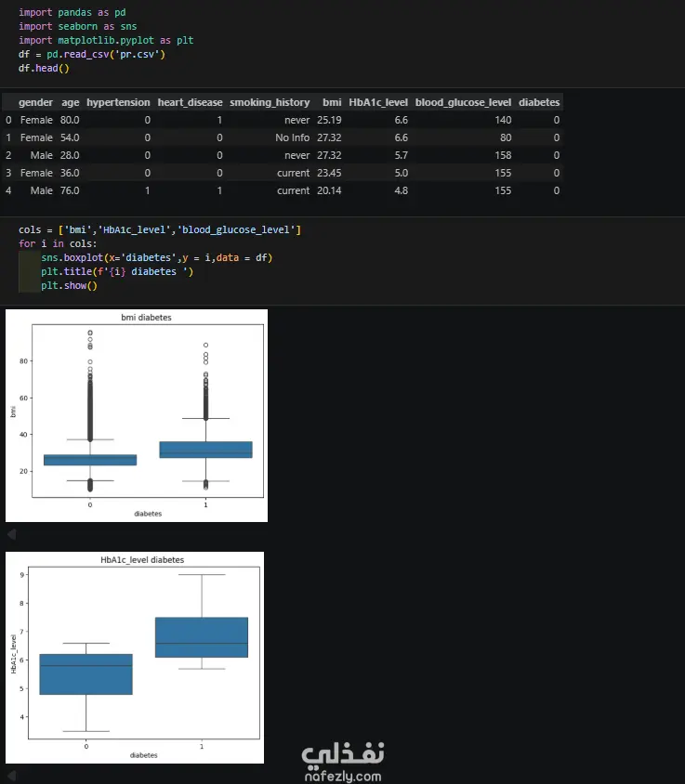
Task: Click the blue box for diabetes 1 in bmi plot
Action: [205, 450]
